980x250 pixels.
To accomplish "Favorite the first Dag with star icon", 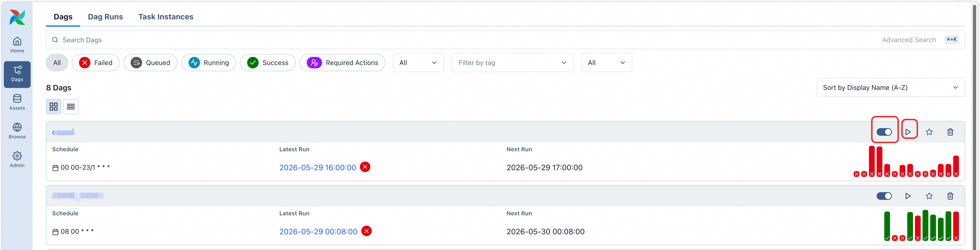I will coord(930,132).
